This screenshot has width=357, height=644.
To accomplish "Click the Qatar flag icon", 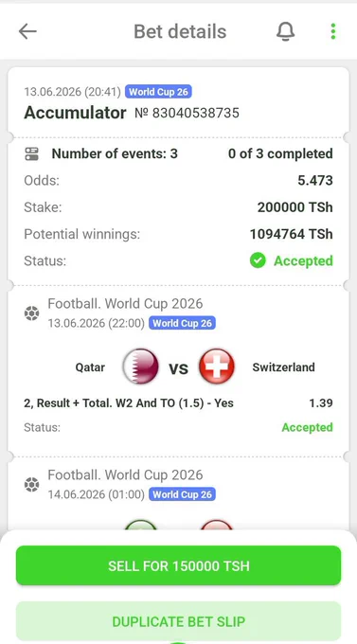I will [140, 367].
